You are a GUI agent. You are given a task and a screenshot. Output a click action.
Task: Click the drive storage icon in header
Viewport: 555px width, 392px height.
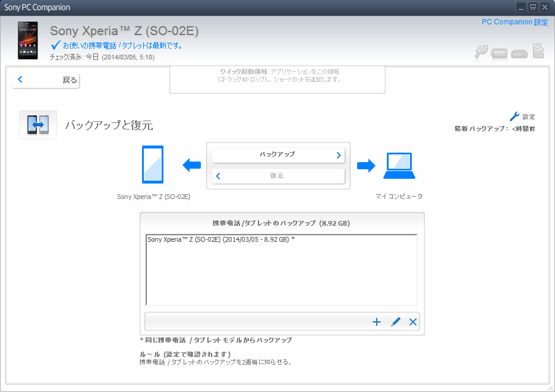[519, 54]
